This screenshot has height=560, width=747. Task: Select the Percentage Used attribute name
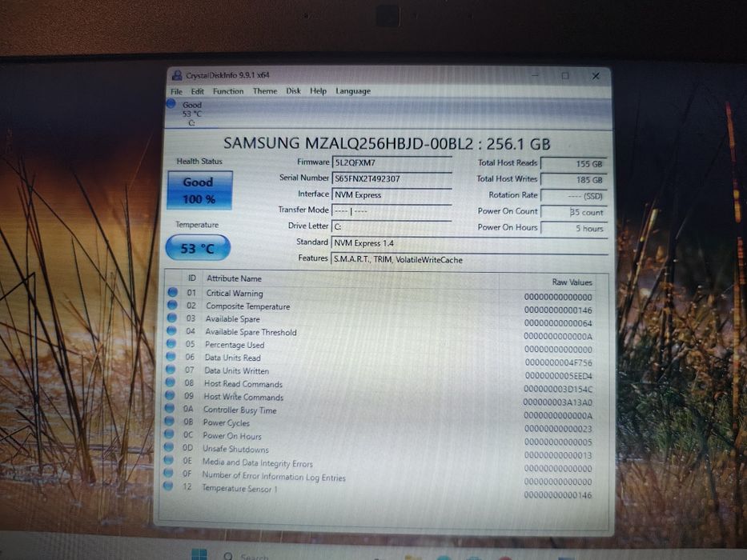(235, 345)
